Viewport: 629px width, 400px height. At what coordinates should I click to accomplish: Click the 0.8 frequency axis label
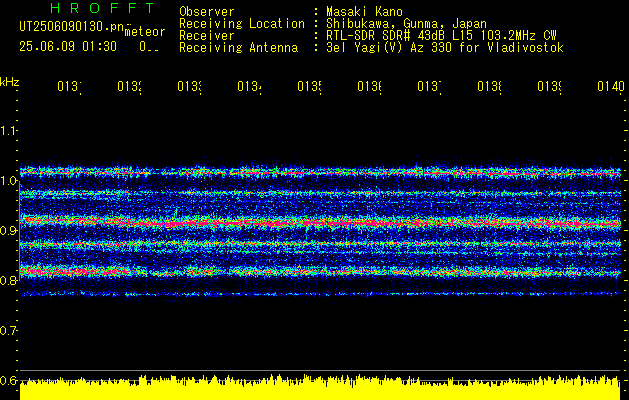(x=8, y=280)
